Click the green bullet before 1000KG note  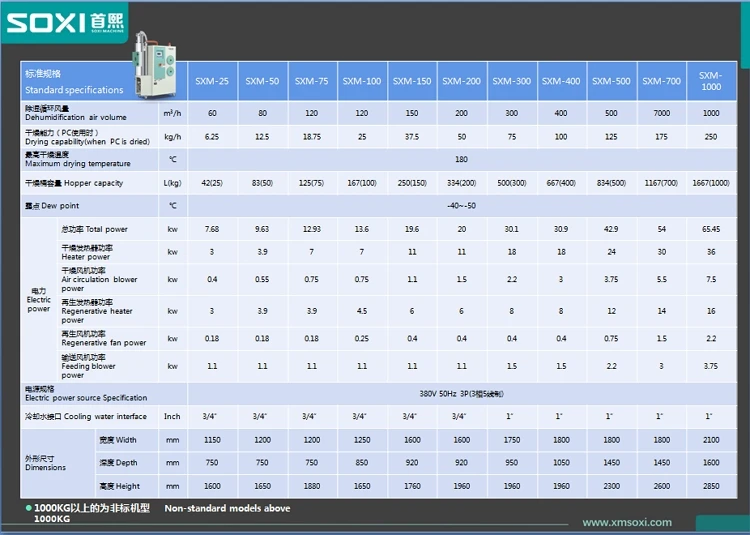(28, 509)
